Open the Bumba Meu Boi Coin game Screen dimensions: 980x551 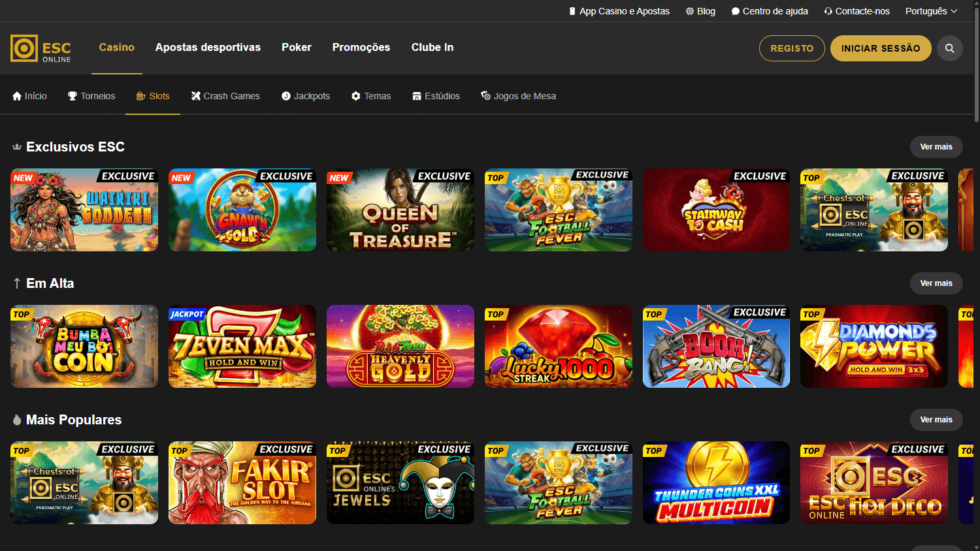coord(84,347)
